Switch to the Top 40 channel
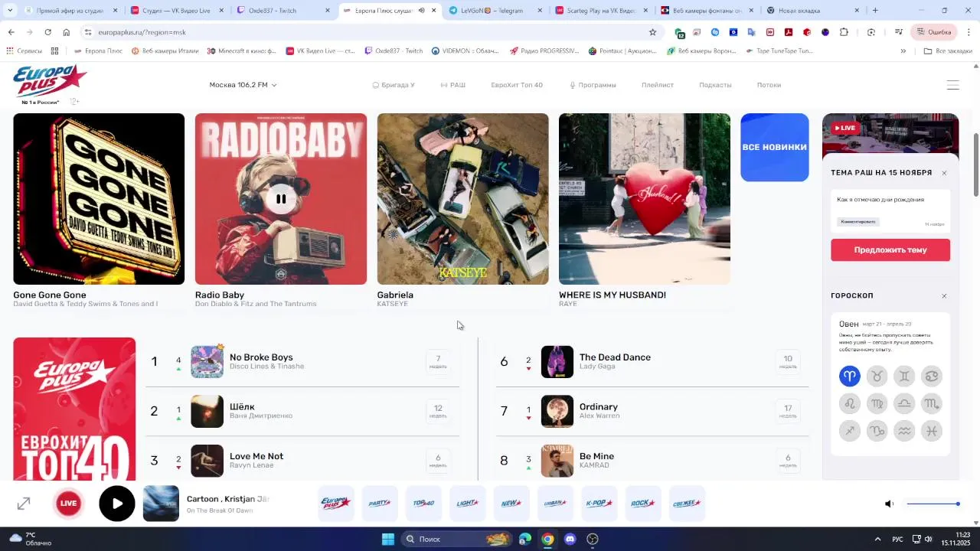The image size is (980, 551). (423, 504)
